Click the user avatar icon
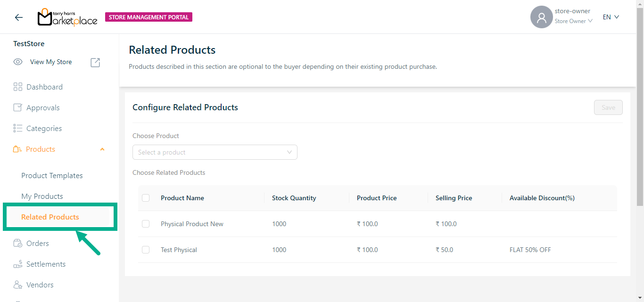This screenshot has width=644, height=302. [541, 17]
